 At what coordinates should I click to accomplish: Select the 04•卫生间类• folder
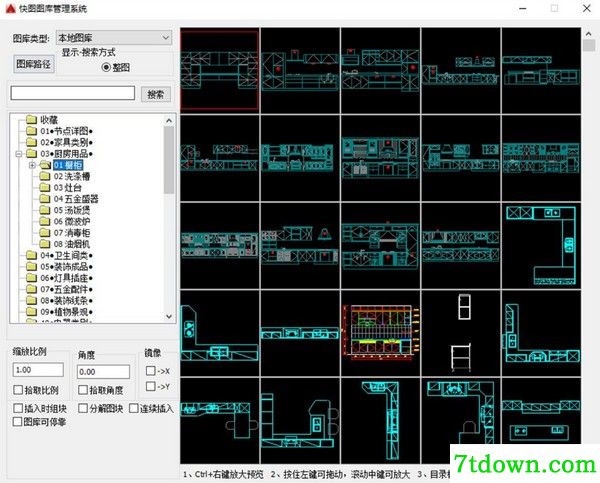pyautogui.click(x=66, y=255)
